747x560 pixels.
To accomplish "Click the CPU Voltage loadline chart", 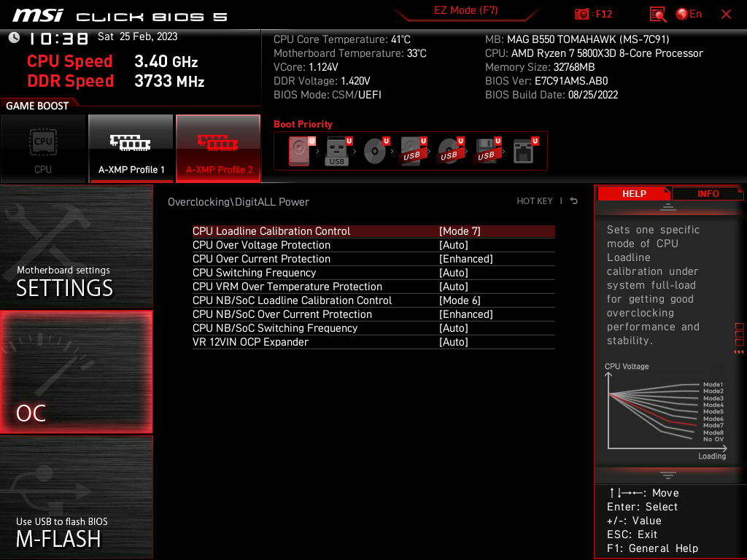I will tap(667, 413).
